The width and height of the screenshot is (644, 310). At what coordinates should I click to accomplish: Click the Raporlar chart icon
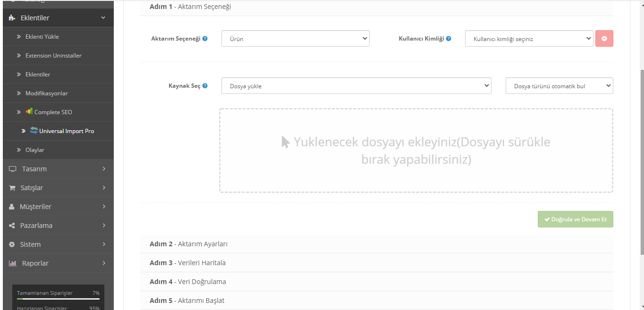[13, 263]
